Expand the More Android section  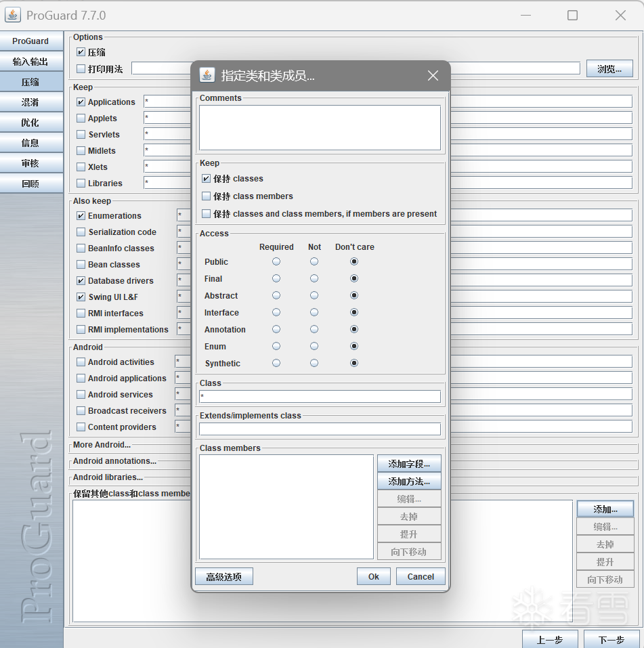pyautogui.click(x=102, y=445)
